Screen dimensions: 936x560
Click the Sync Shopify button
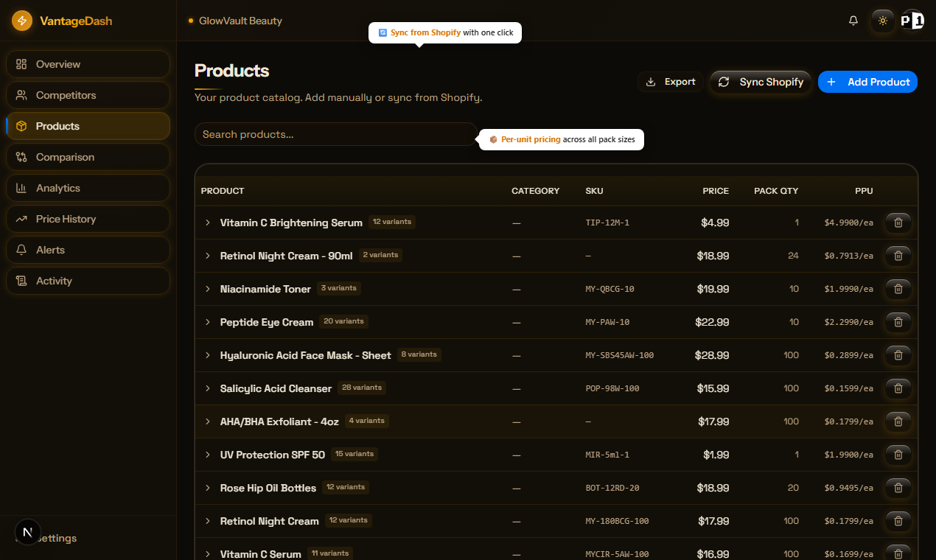(761, 82)
